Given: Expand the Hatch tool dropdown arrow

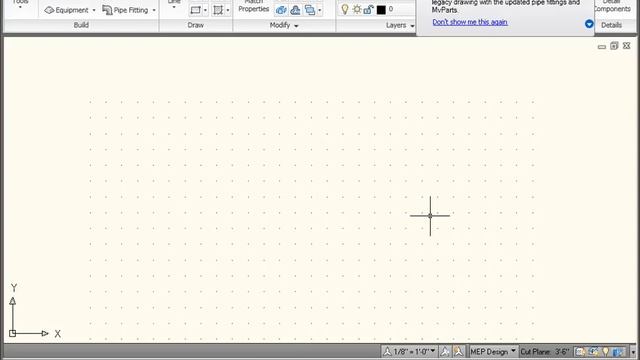Looking at the screenshot, I should click(x=228, y=10).
